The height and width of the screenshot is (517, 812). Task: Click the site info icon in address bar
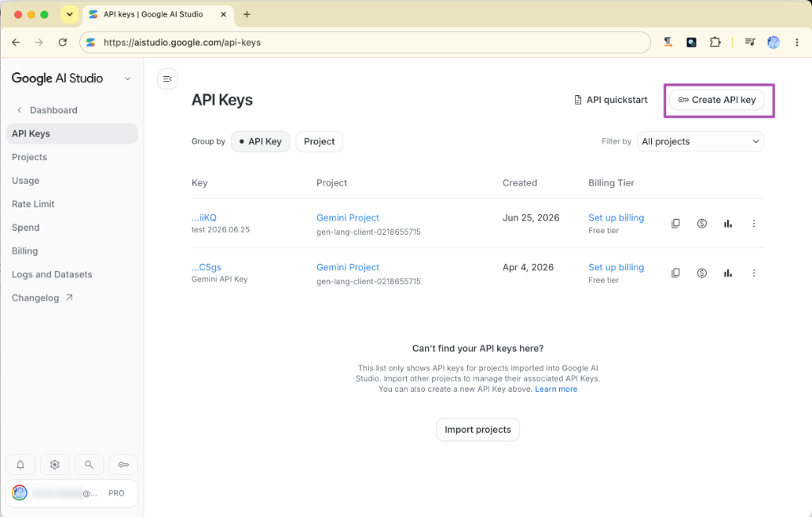point(90,43)
